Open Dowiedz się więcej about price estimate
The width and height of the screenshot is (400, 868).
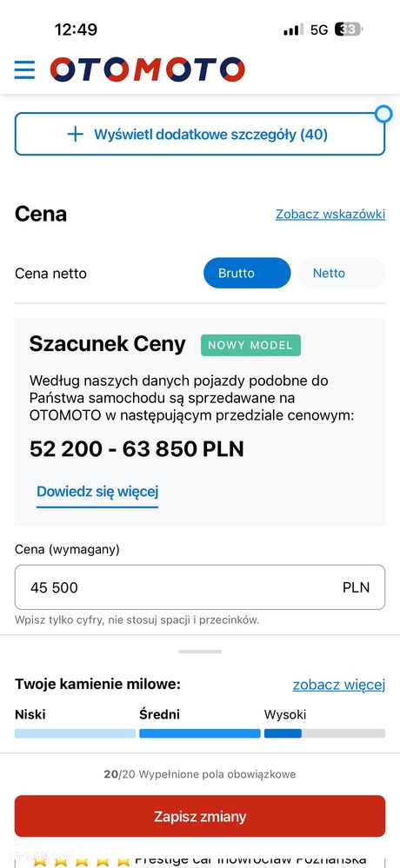click(97, 492)
